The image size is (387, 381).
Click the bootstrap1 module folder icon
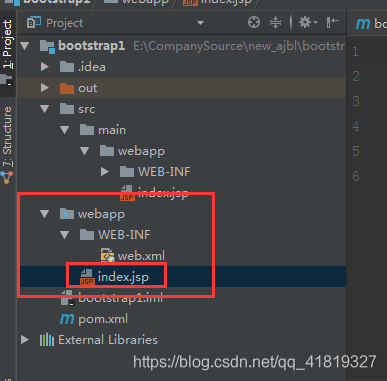click(47, 46)
